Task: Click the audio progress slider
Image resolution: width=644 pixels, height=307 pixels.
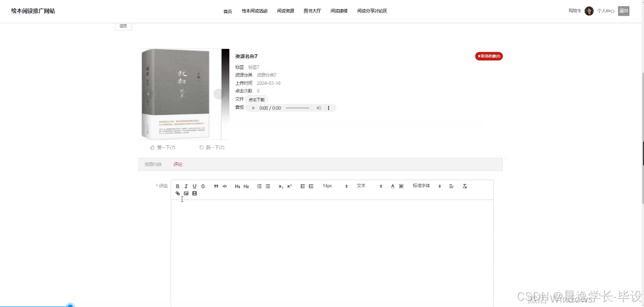Action: (x=297, y=108)
